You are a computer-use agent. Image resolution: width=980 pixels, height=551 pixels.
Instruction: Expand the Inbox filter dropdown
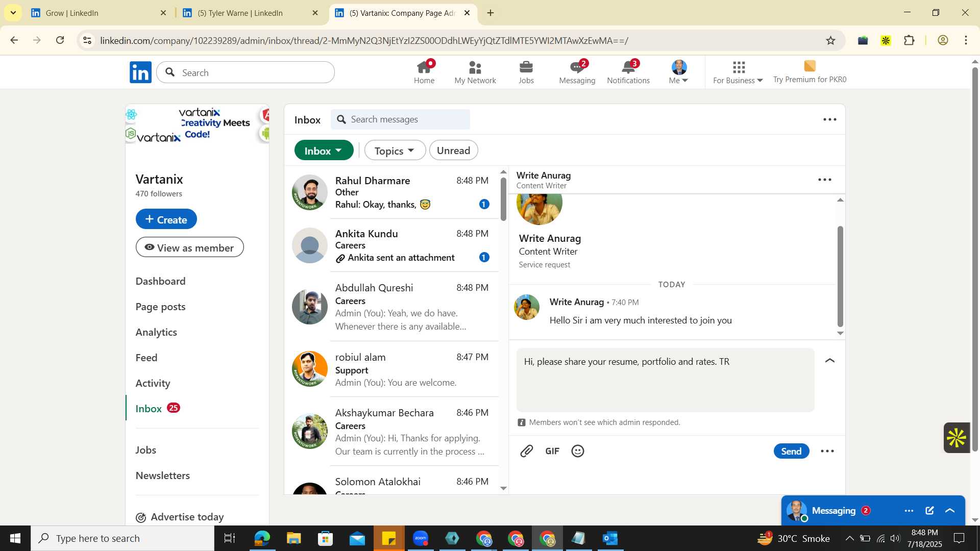tap(324, 150)
